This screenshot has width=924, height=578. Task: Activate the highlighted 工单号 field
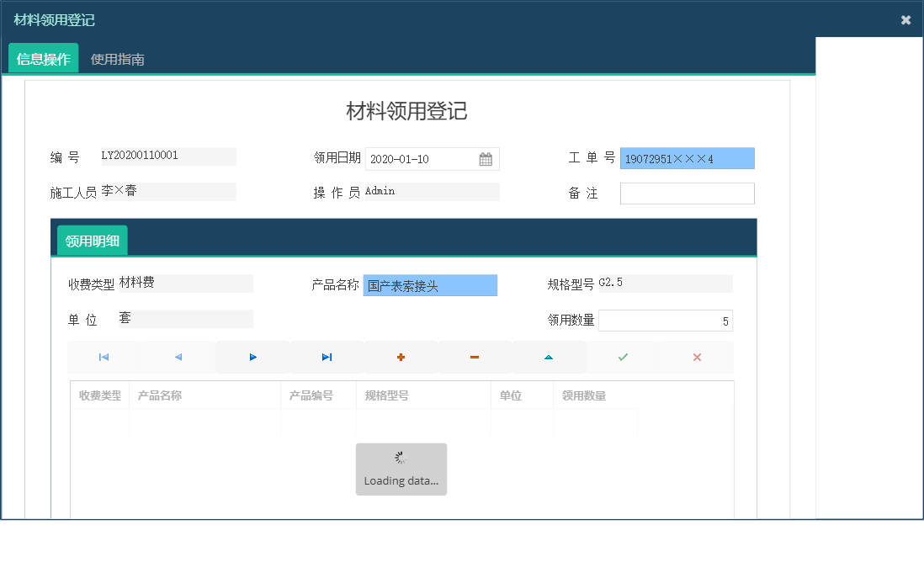pos(687,158)
